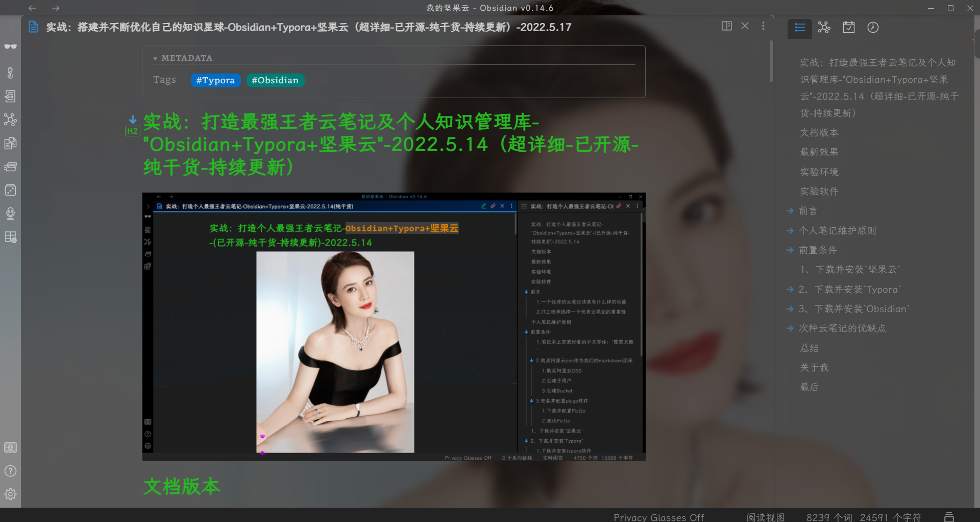The height and width of the screenshot is (522, 980).
Task: Click the blue note file icon
Action: [x=33, y=27]
